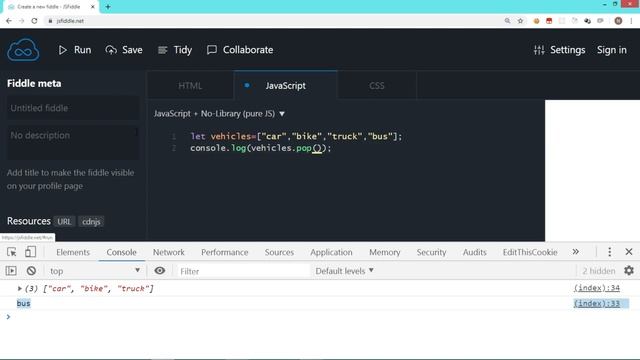Screen dimensions: 640x360
Task: Clear the console
Action: pos(31,271)
